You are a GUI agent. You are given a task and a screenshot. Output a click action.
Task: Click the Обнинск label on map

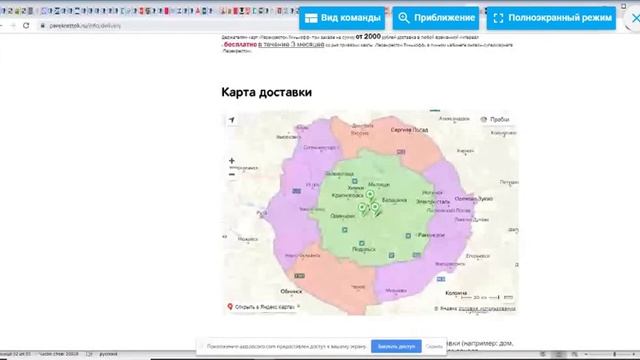click(x=291, y=291)
